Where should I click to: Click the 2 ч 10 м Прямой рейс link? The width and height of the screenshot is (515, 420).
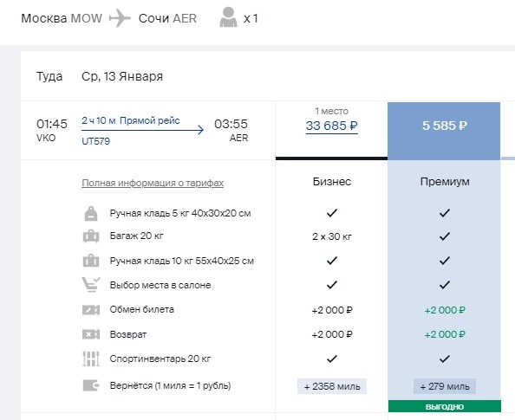(131, 120)
